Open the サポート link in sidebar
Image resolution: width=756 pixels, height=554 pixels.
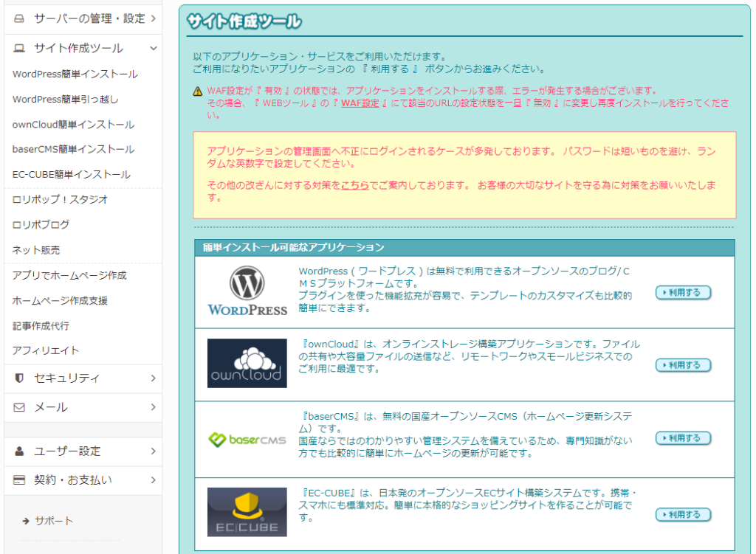click(54, 521)
